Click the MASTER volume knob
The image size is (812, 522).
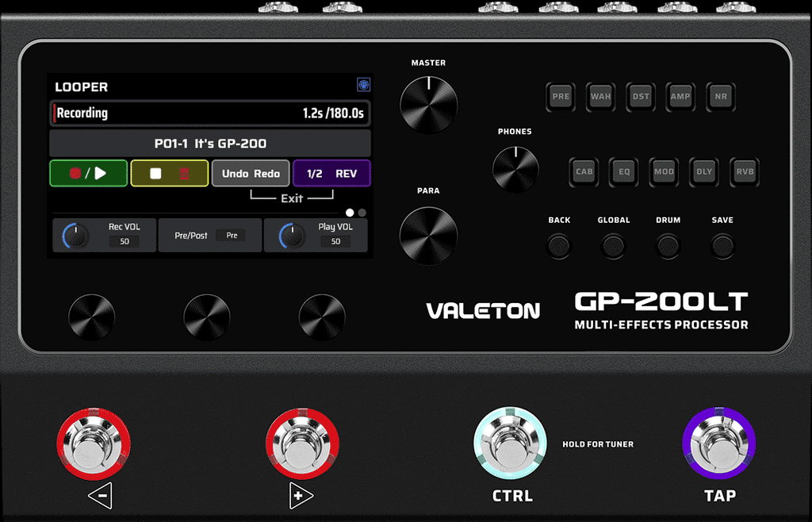point(429,105)
